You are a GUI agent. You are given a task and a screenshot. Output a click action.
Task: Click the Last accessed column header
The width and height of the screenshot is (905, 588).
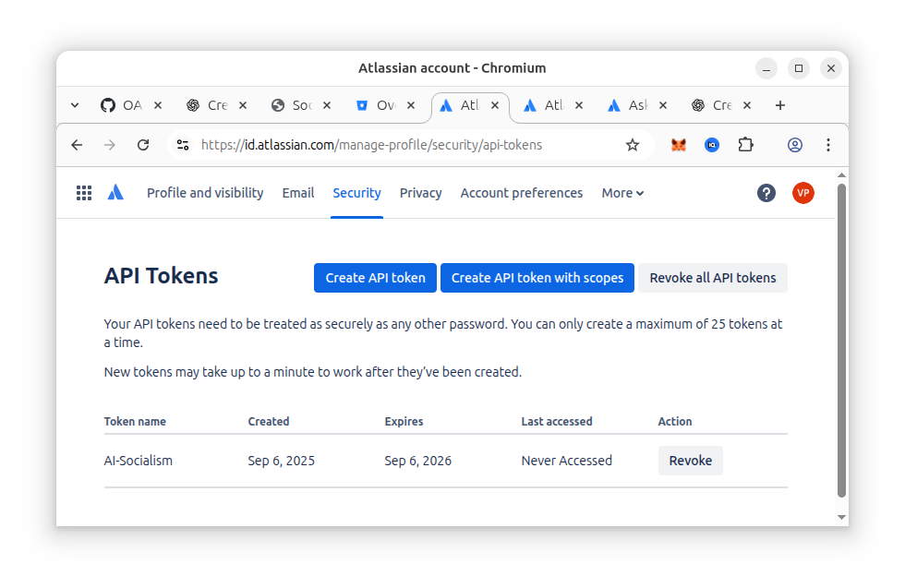point(556,421)
